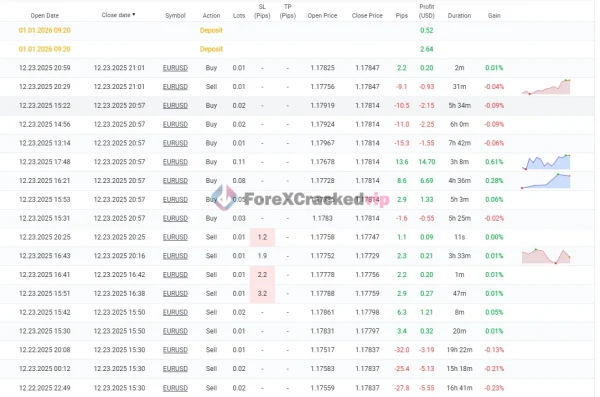Viewport: 600px width, 397px height.
Task: Sort by the Duration column header
Action: (x=459, y=16)
